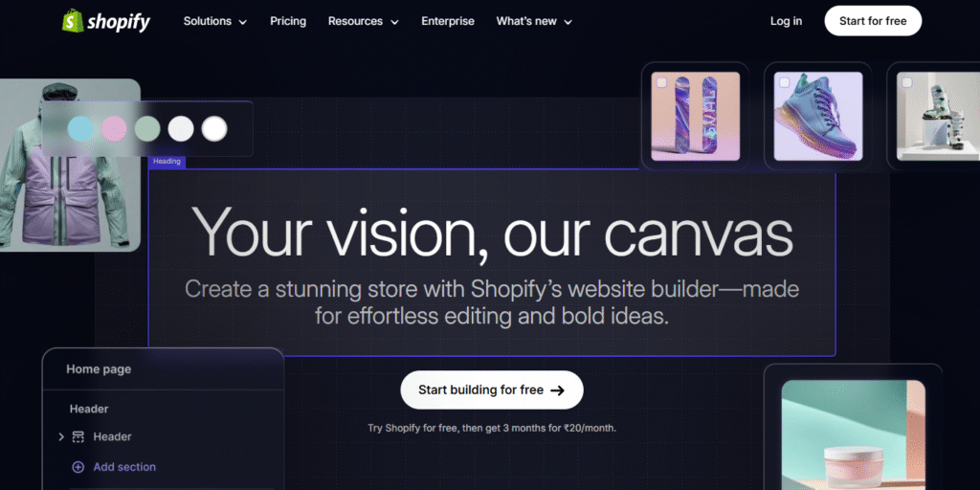
Task: Click the plus icon beside Add section
Action: tap(78, 467)
